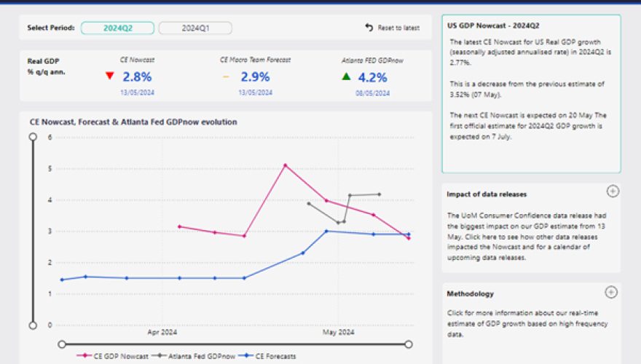Click the Reset to latest undo icon

tap(369, 28)
